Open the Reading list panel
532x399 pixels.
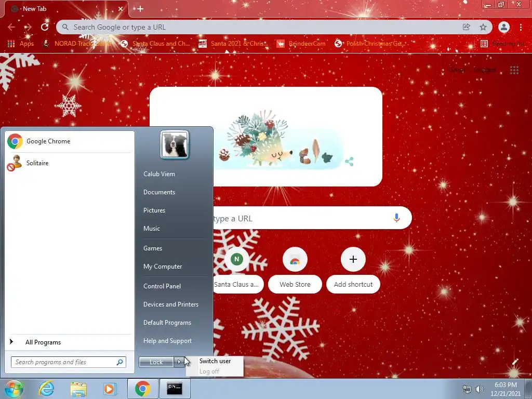click(502, 44)
